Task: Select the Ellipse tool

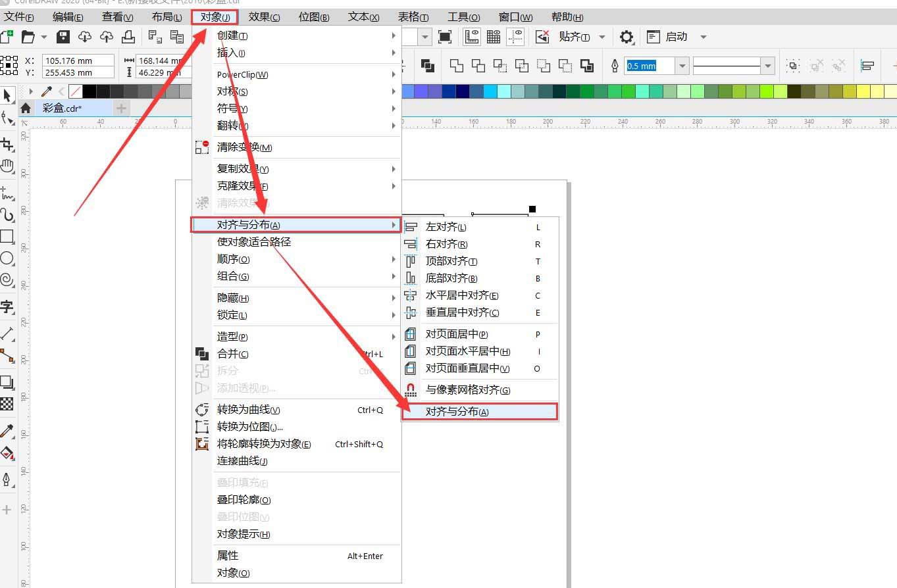Action: [8, 258]
